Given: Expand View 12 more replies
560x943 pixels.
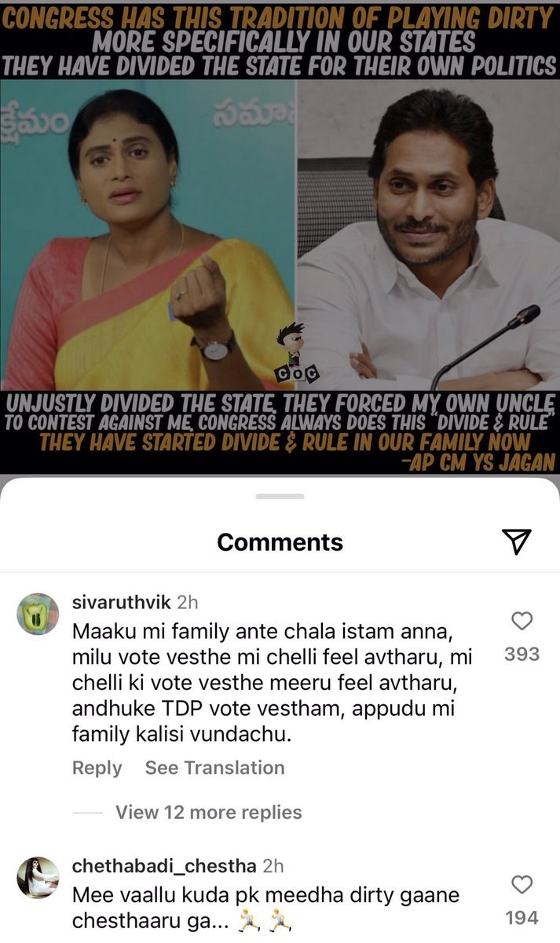Looking at the screenshot, I should coord(208,813).
